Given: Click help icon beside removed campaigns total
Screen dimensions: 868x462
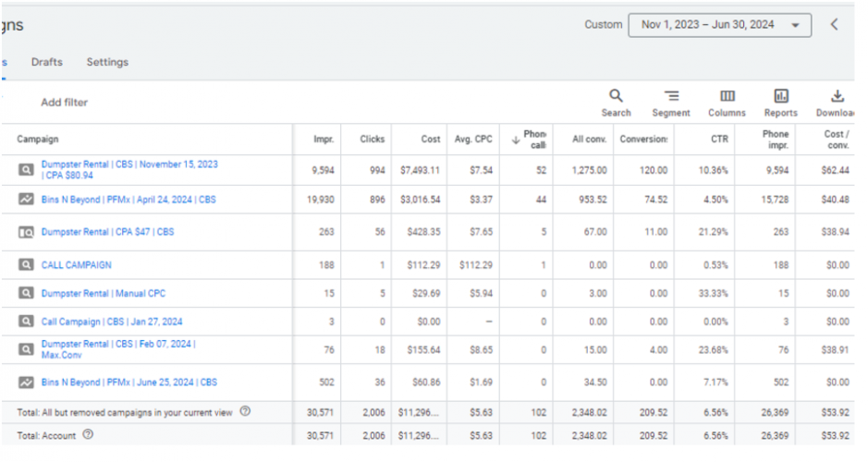Looking at the screenshot, I should coord(245,412).
